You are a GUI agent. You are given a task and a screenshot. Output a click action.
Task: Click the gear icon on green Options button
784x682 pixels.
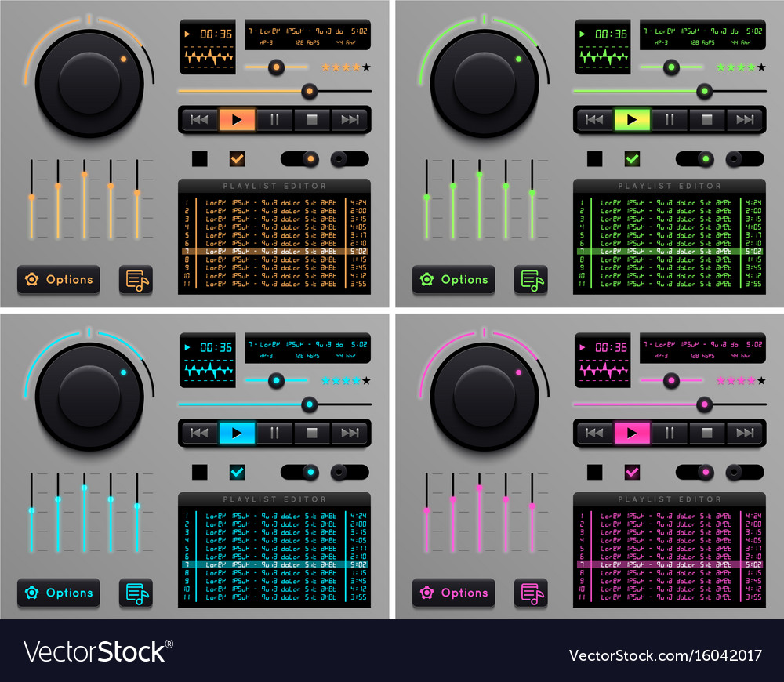(426, 278)
